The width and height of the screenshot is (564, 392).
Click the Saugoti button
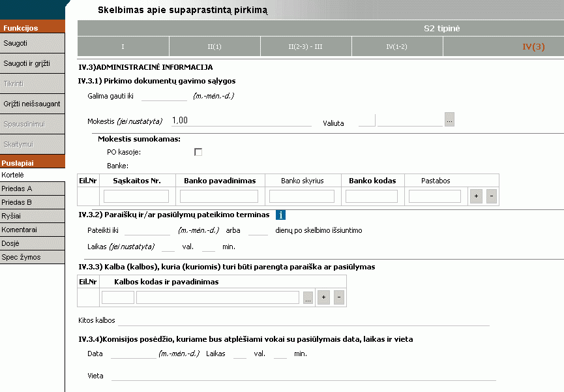coord(33,43)
